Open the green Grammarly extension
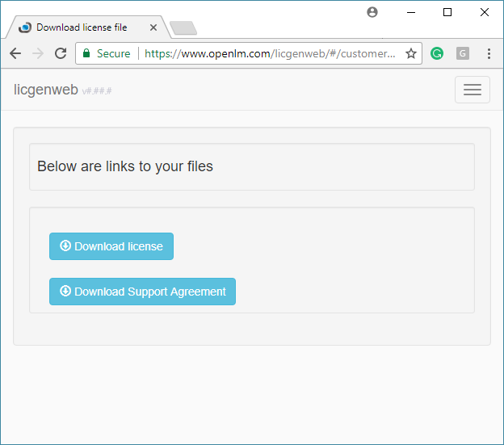Screen dimensions: 504x445 (x=437, y=53)
